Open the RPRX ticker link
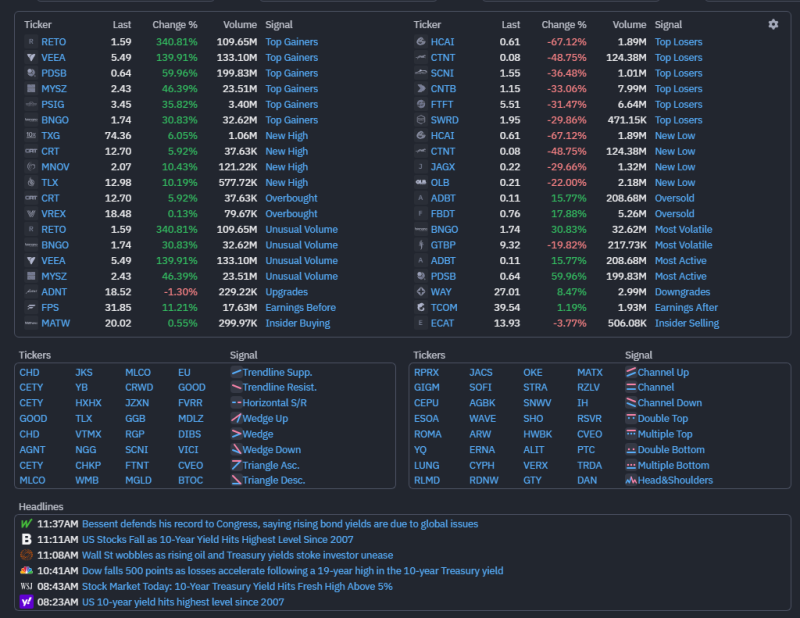This screenshot has width=800, height=618. 427,373
